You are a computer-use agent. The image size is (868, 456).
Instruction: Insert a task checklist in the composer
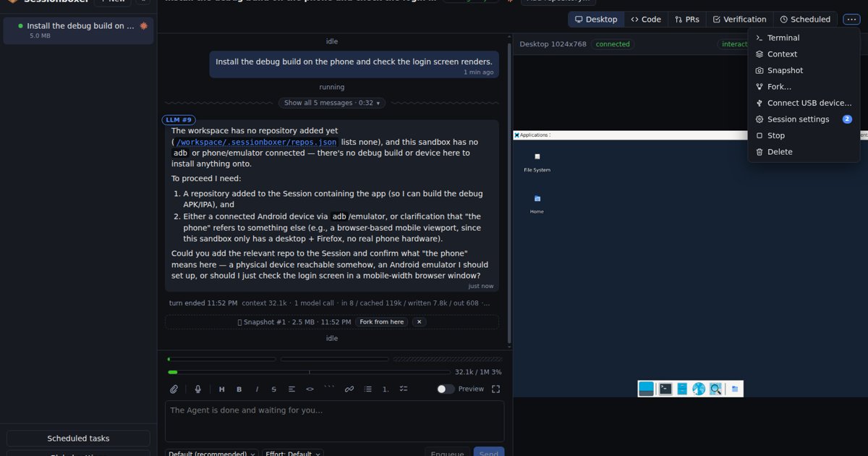404,389
